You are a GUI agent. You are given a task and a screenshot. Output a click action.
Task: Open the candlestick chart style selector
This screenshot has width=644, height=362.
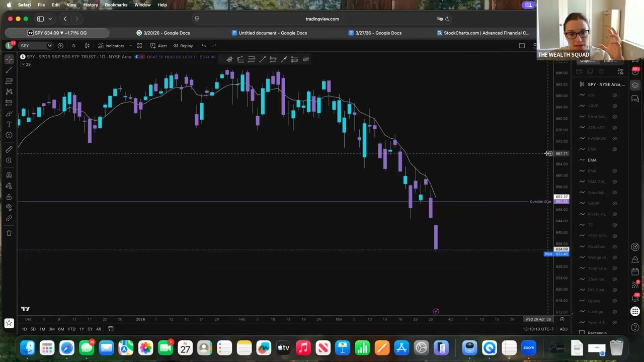click(x=87, y=46)
